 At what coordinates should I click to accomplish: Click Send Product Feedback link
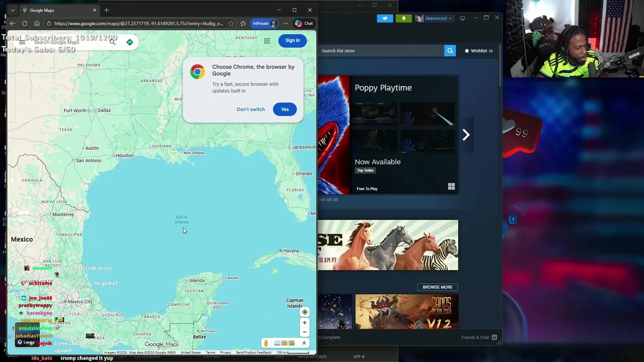tap(254, 352)
